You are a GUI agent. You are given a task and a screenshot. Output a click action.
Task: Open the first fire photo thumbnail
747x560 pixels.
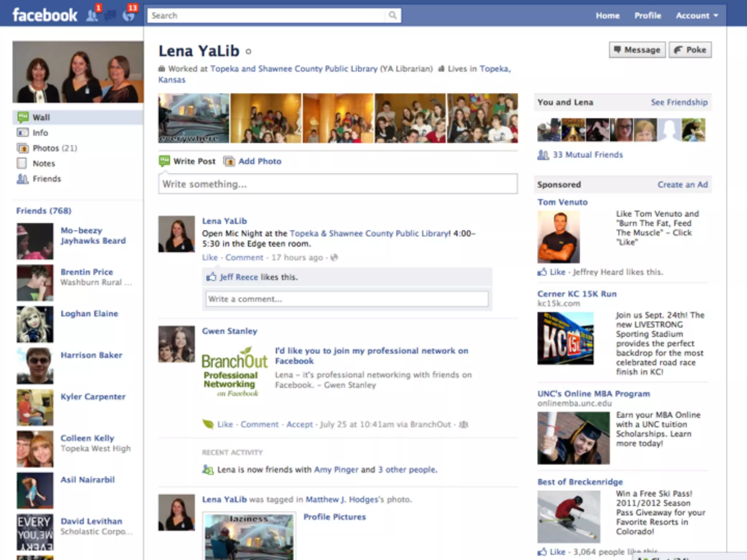(x=194, y=118)
